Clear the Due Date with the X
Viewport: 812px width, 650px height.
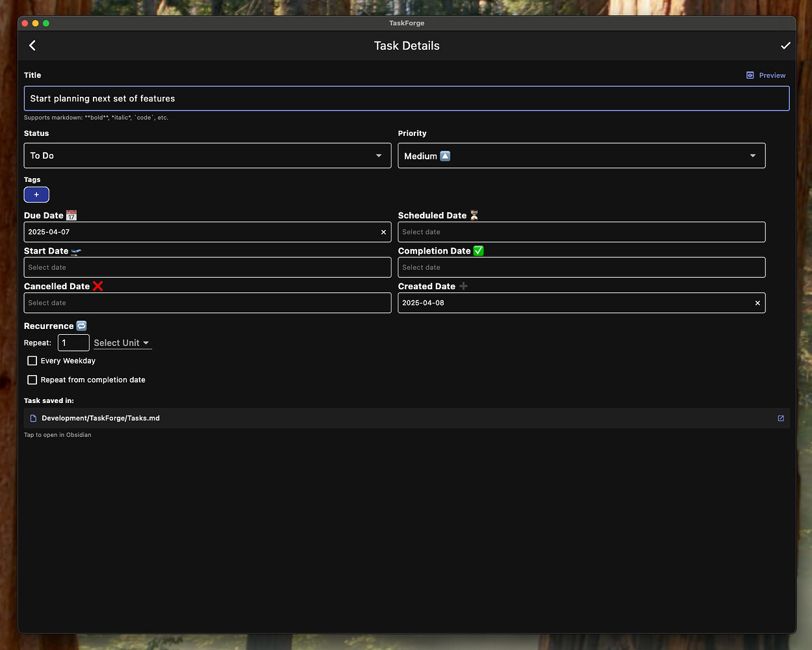click(x=383, y=231)
